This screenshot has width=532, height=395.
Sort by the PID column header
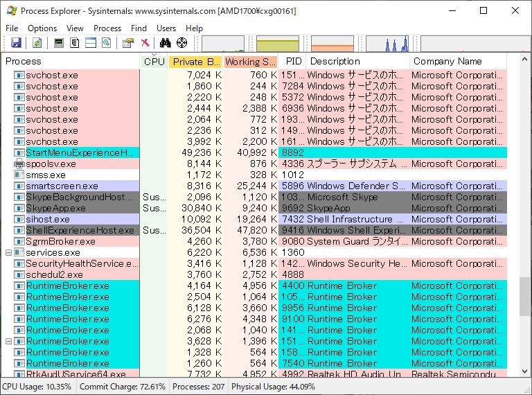(292, 61)
